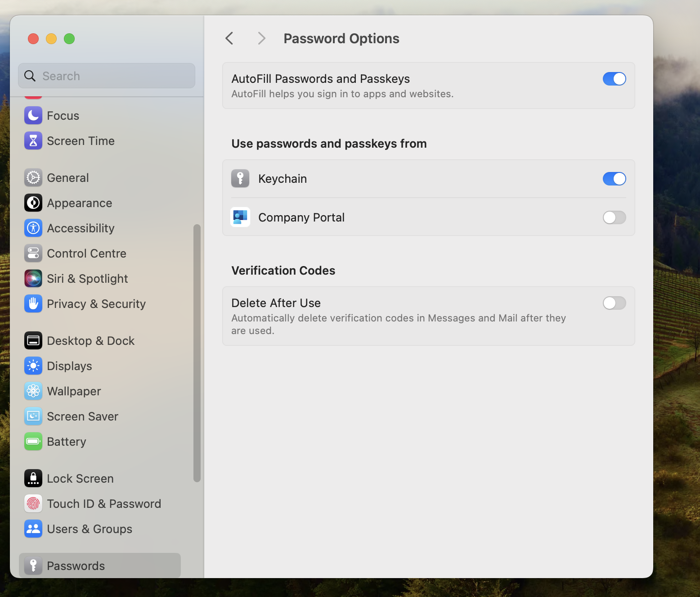Image resolution: width=700 pixels, height=597 pixels.
Task: Open Siri & Spotlight icon
Action: coord(33,279)
